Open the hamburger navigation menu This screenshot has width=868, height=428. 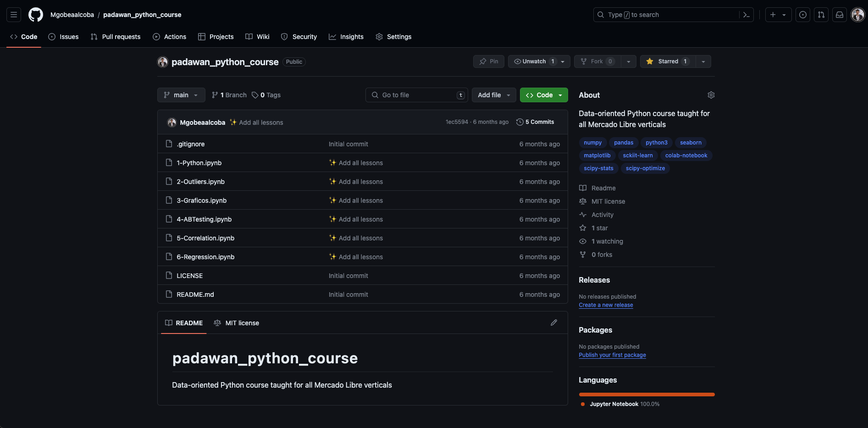(x=14, y=15)
